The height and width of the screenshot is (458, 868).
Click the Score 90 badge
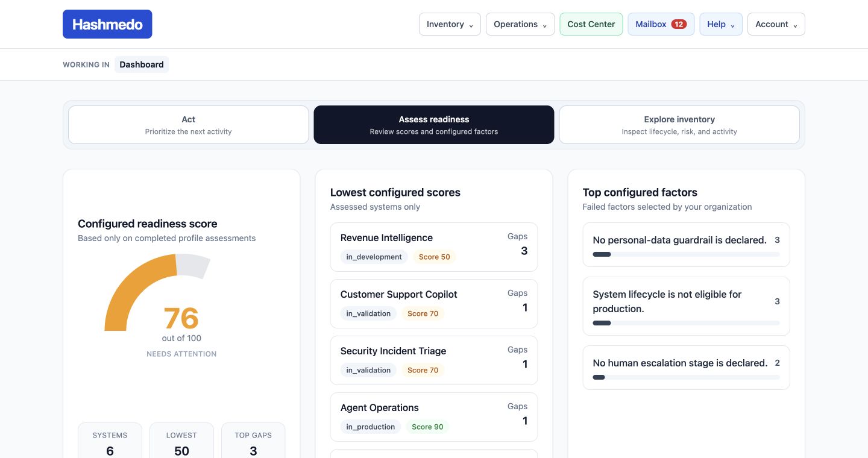(427, 427)
